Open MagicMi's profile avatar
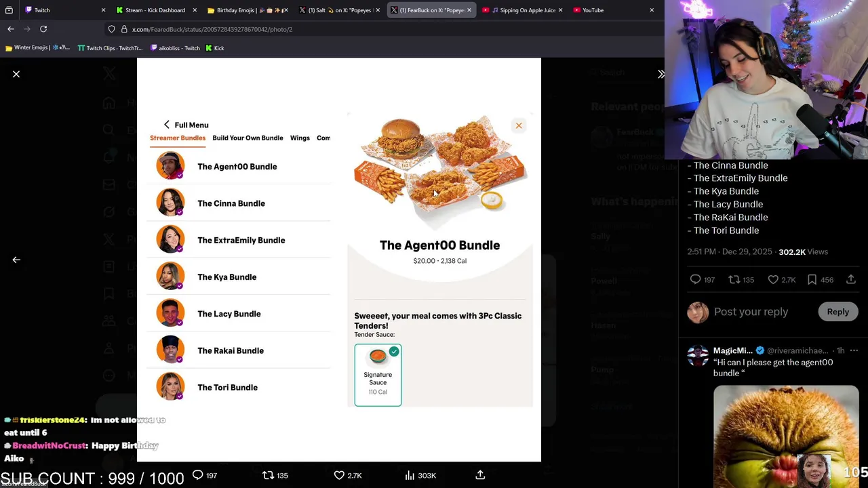The image size is (868, 488). pos(698,356)
